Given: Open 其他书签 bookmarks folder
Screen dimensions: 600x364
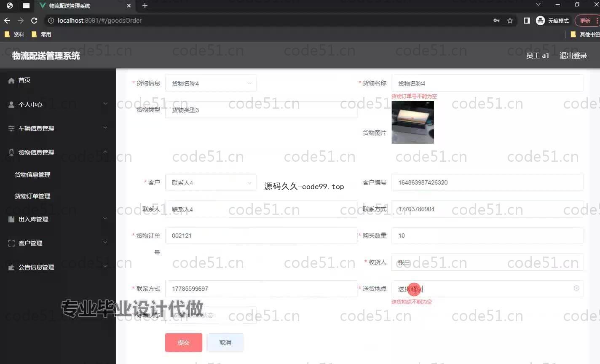Looking at the screenshot, I should [x=585, y=35].
